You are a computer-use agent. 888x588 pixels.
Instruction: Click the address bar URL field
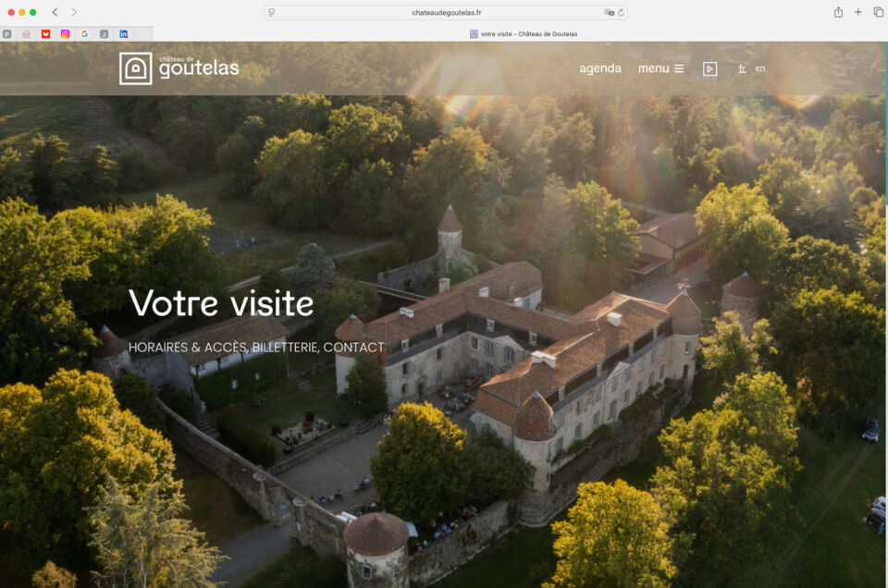pyautogui.click(x=447, y=12)
